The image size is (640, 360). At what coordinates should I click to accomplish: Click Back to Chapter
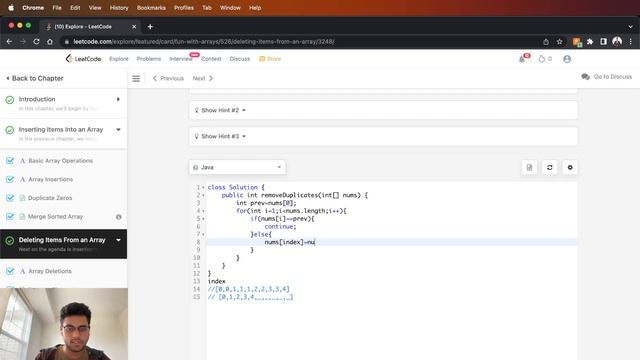(x=35, y=78)
